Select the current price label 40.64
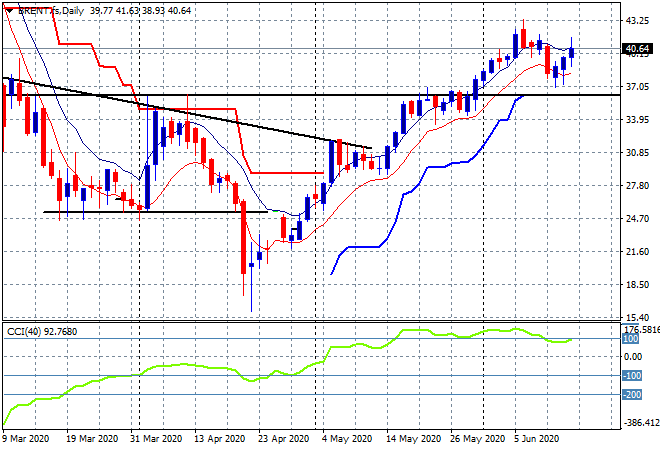 637,49
